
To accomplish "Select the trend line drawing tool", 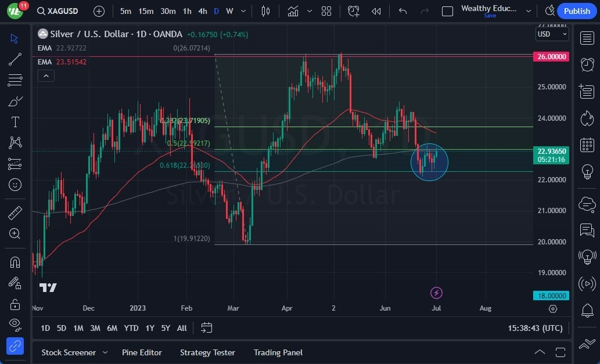I will click(15, 59).
